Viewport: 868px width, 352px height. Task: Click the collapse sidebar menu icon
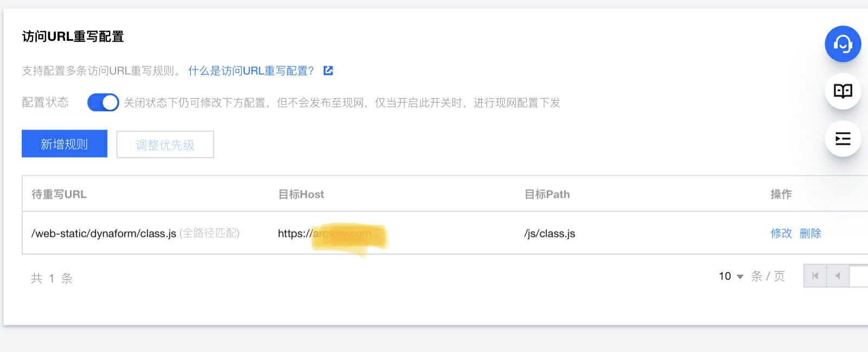tap(843, 139)
